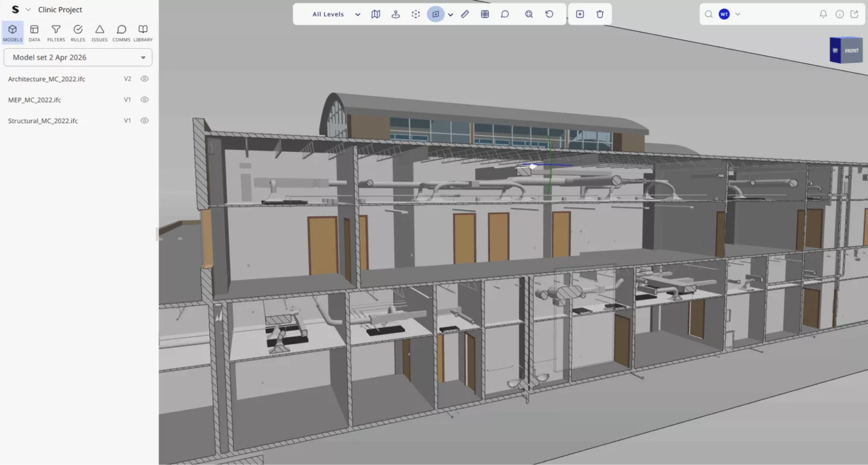
Task: Toggle visibility of MEP_MC_2022.ifc
Action: coord(145,100)
